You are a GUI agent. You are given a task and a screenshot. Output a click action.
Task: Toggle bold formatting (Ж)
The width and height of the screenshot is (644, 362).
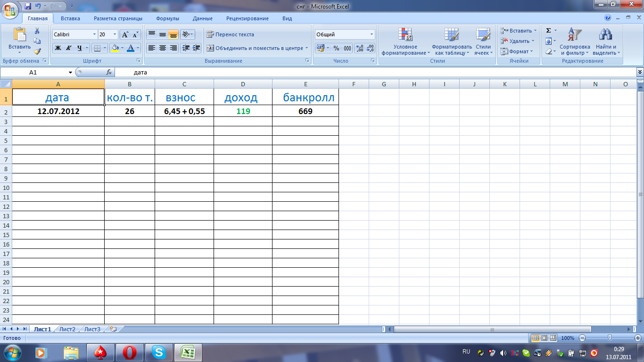[x=58, y=48]
